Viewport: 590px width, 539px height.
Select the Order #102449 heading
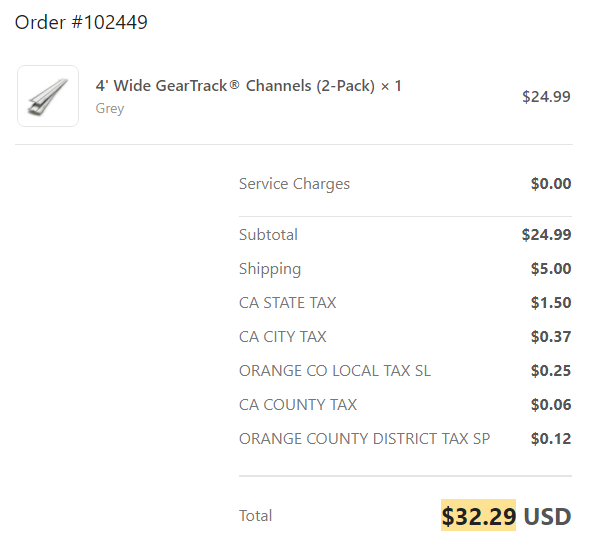81,22
